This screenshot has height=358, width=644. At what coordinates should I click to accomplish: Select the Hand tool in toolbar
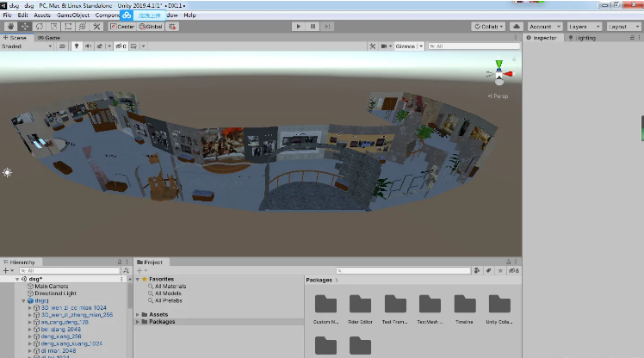pos(11,27)
